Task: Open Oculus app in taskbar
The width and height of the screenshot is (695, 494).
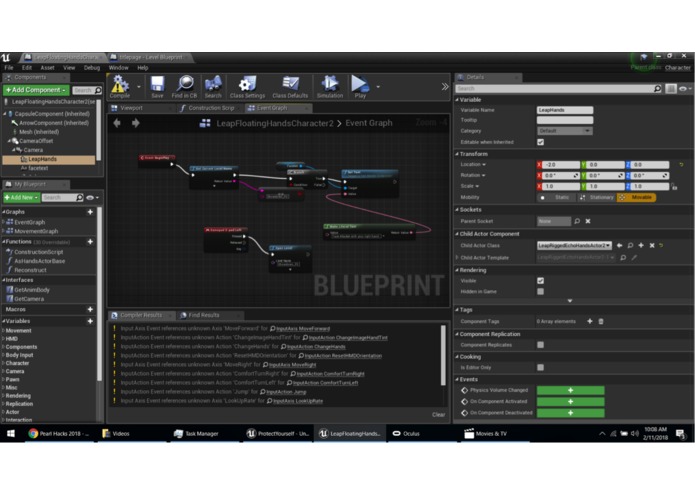Action: 406,433
